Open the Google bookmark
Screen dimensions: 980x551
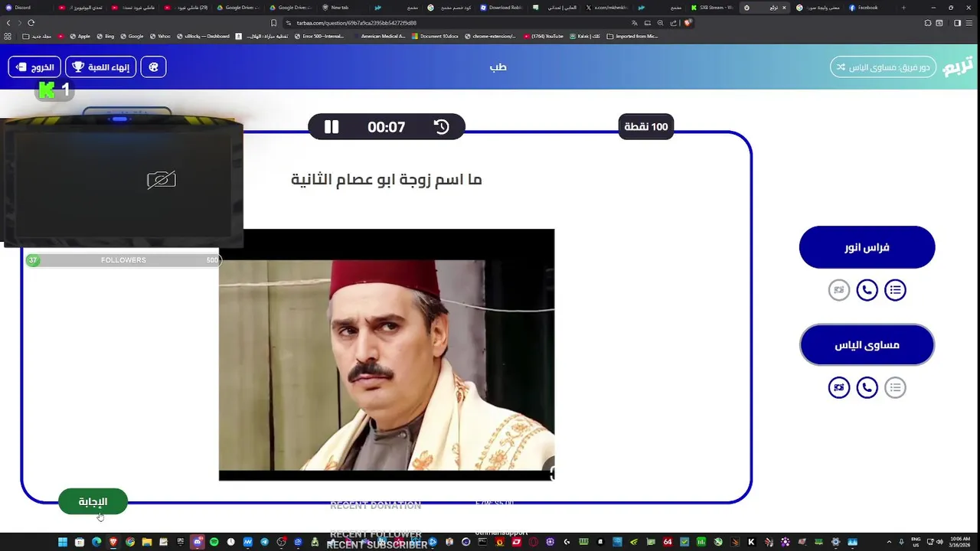pyautogui.click(x=131, y=36)
